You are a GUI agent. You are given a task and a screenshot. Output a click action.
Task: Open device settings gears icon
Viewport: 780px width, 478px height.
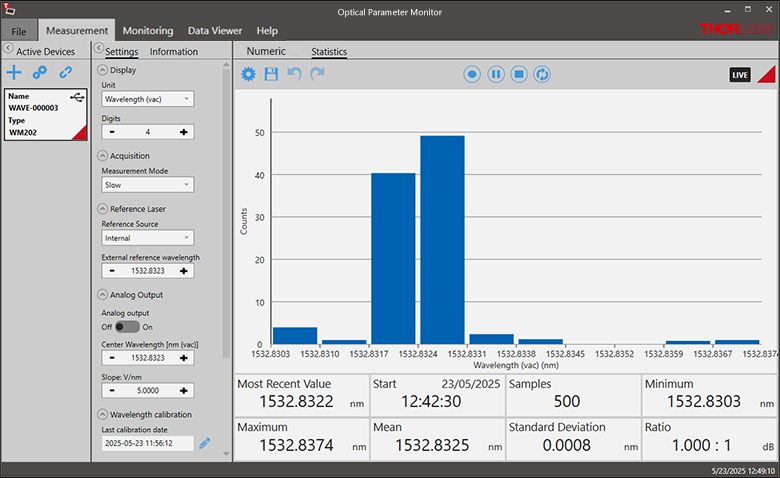pos(40,72)
